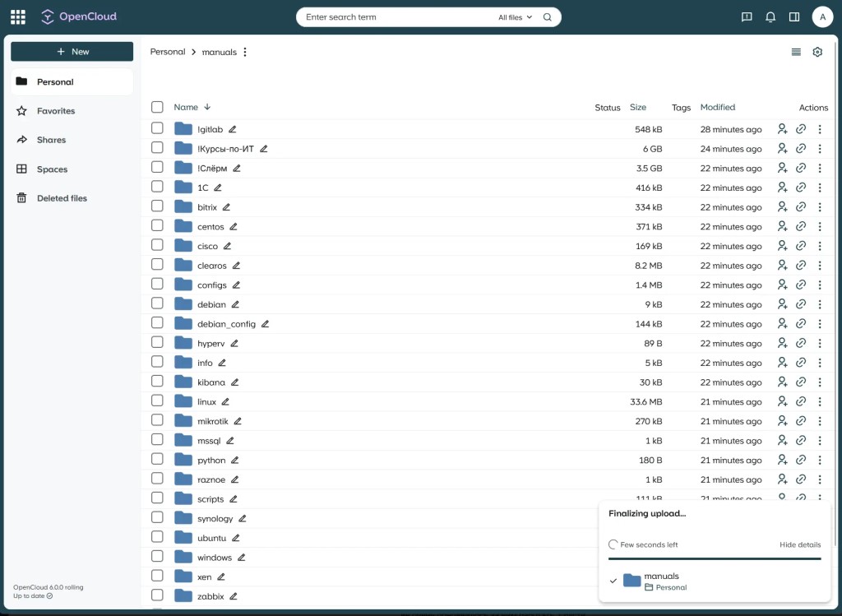This screenshot has width=842, height=616.
Task: Click the rename pencil icon next to centos
Action: tap(233, 227)
